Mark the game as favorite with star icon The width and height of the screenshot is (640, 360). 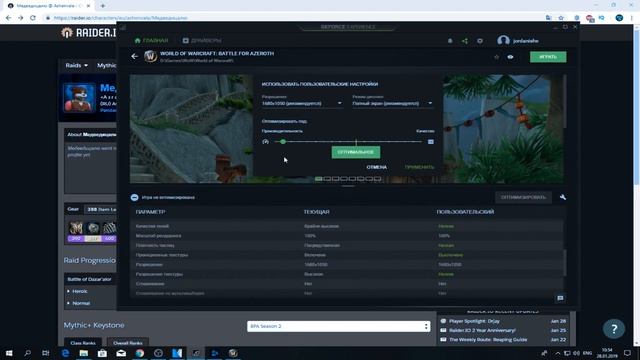[496, 57]
